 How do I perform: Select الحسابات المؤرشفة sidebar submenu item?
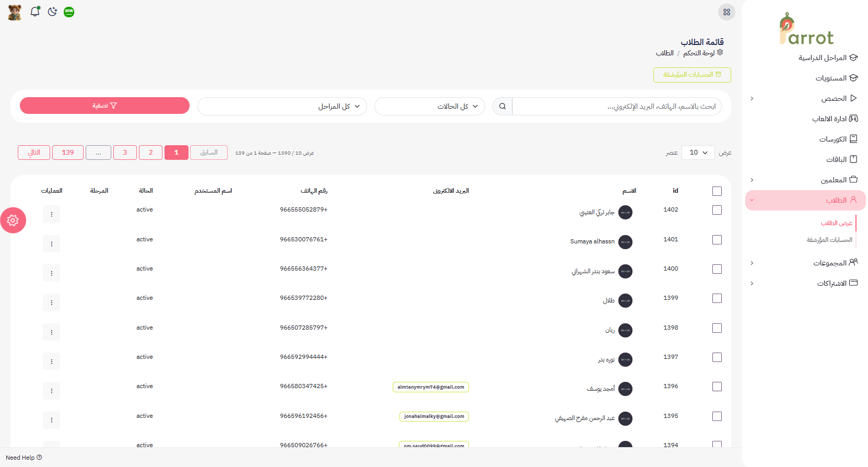pyautogui.click(x=829, y=240)
